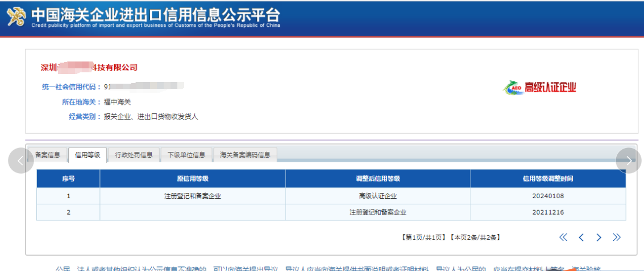
Task: Select row number 1 cell
Action: [x=68, y=196]
